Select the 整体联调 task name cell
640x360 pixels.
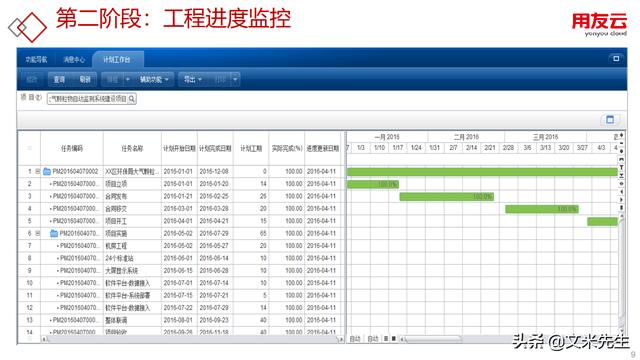click(132, 320)
